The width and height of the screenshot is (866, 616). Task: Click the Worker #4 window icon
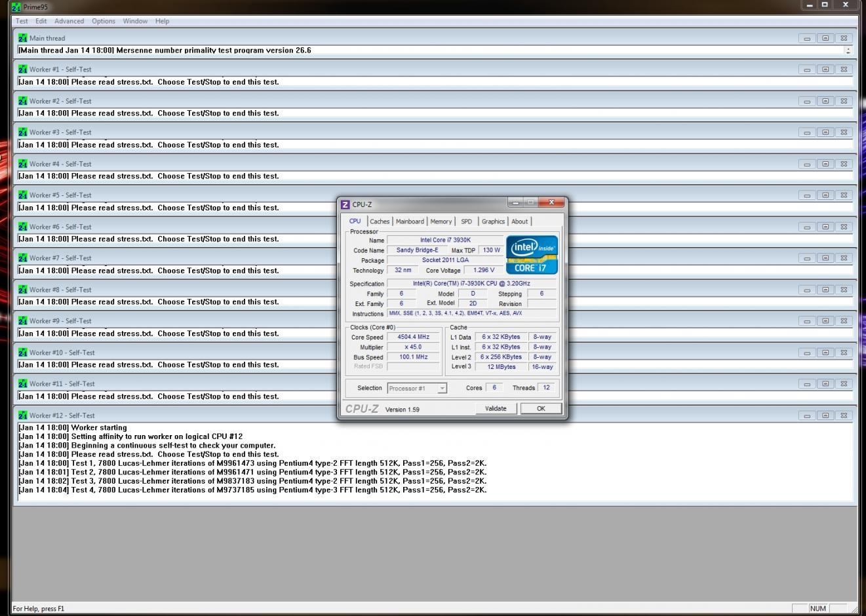(23, 164)
